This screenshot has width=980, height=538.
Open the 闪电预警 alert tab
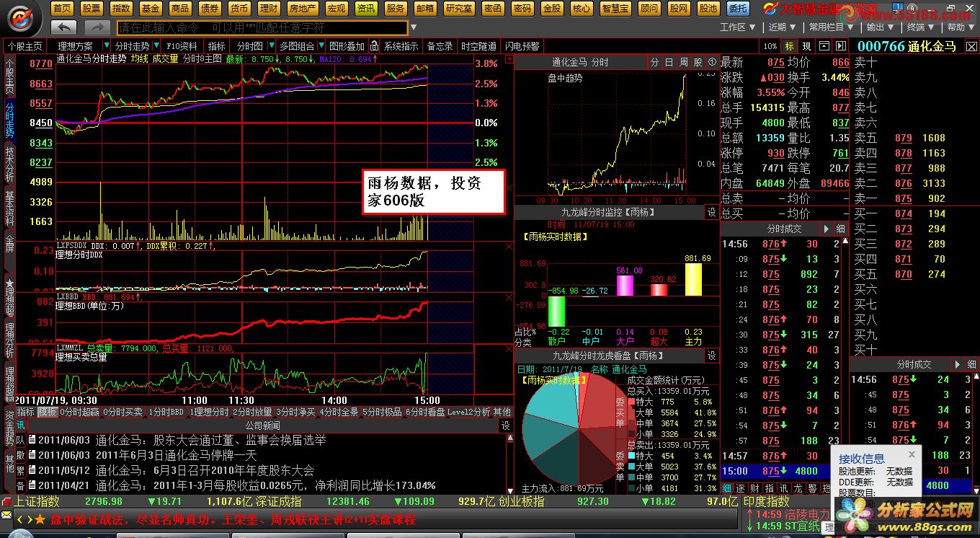[x=522, y=46]
